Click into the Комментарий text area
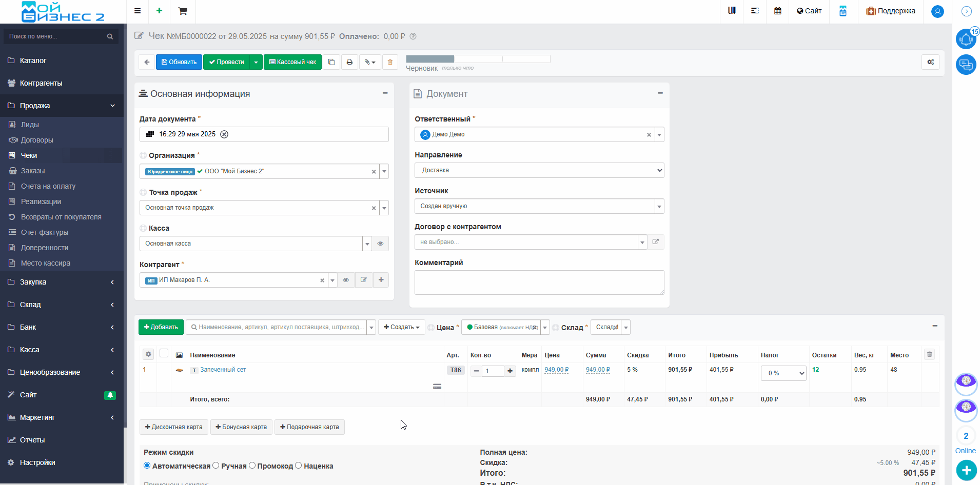The width and height of the screenshot is (980, 485). 539,282
